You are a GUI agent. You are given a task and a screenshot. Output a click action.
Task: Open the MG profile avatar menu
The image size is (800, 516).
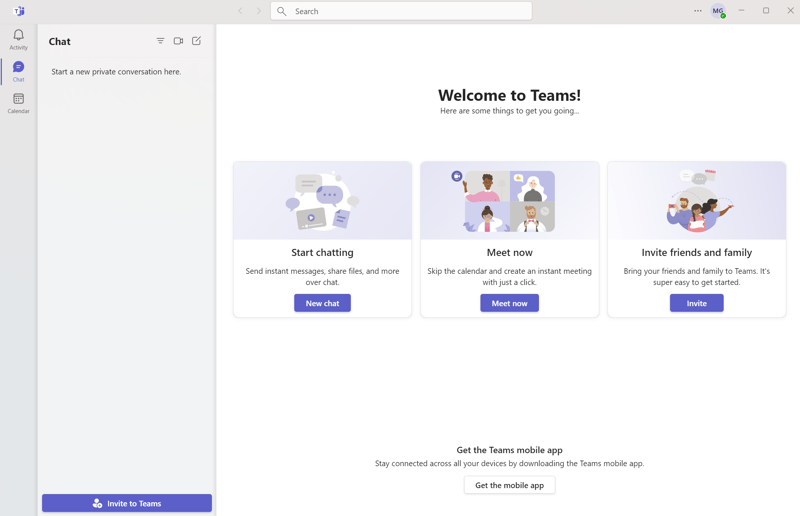(718, 11)
